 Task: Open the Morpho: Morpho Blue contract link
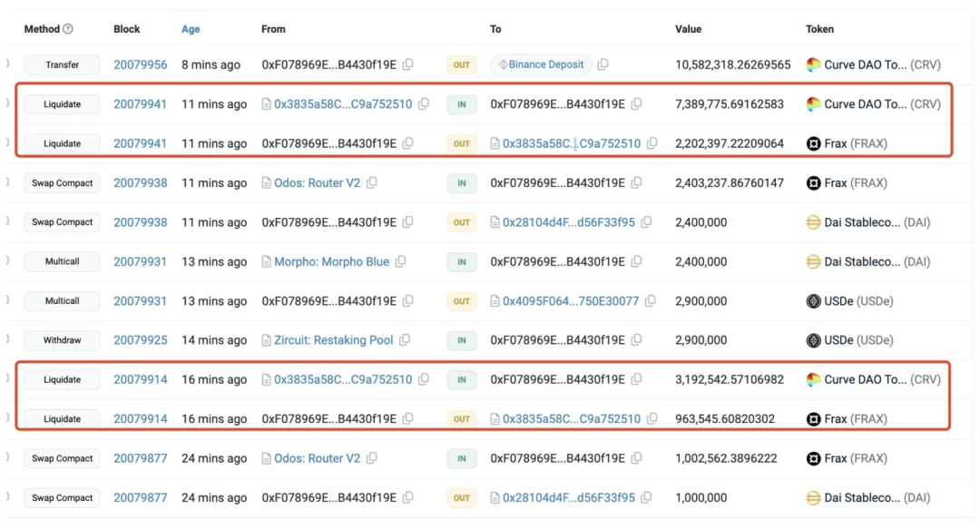coord(331,262)
